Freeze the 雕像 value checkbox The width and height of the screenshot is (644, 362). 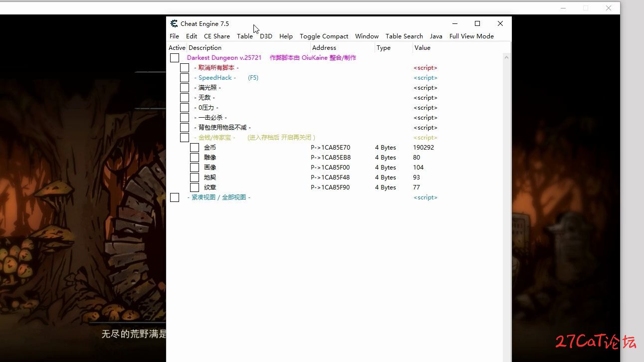[195, 158]
